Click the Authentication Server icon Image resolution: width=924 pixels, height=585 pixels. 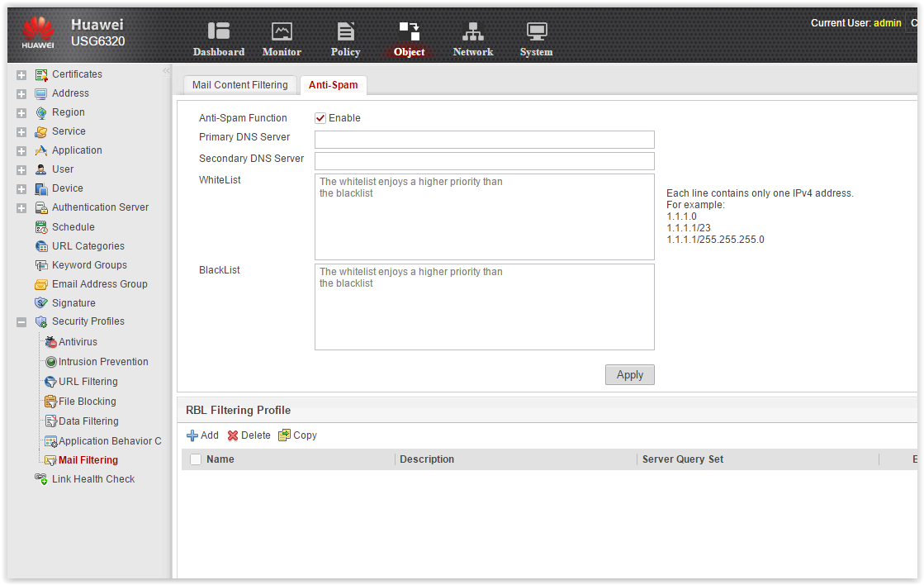(41, 207)
